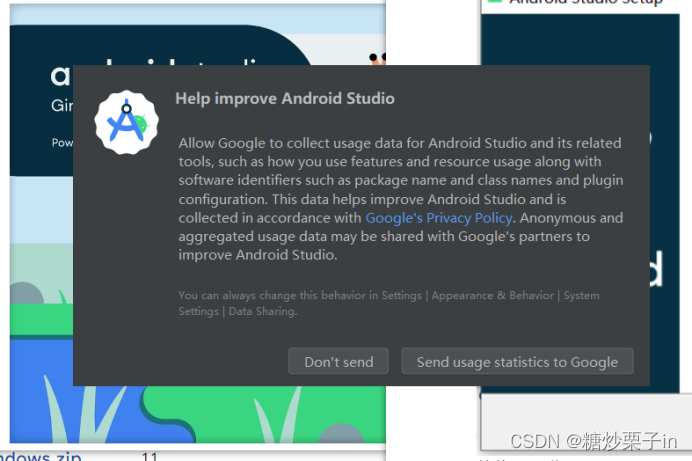692x461 pixels.
Task: Click the 'Allow Google to collect usage data' paragraph
Action: coord(401,199)
